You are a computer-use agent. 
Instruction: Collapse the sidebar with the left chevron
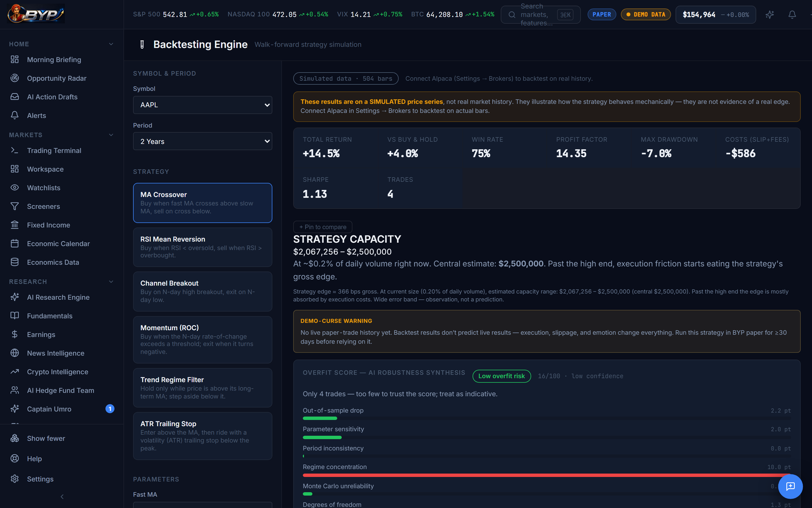pos(62,497)
